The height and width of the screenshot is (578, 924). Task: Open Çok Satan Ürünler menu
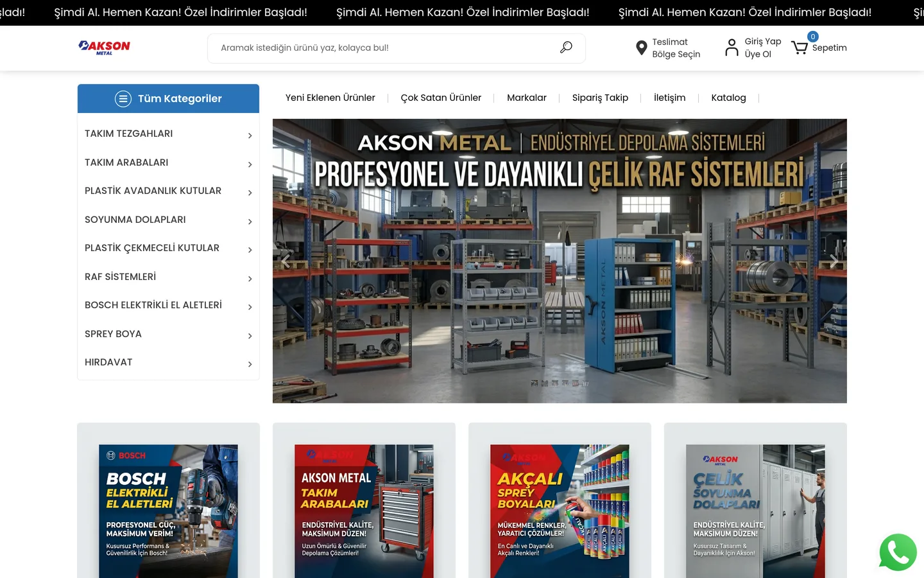pos(441,98)
